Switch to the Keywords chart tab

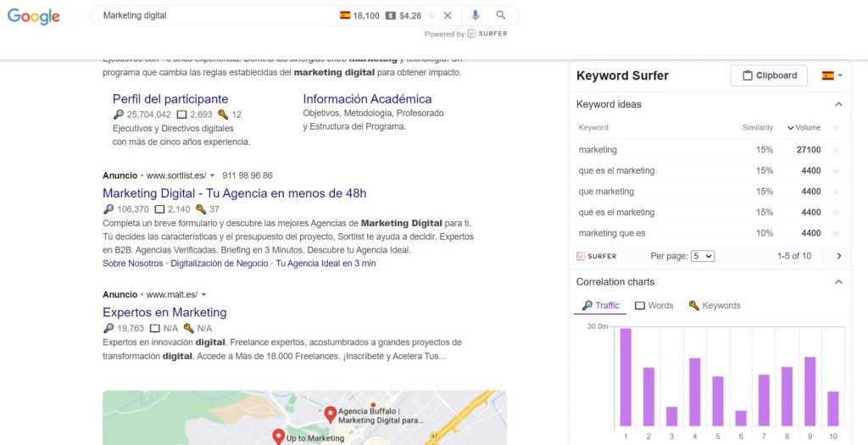point(714,305)
